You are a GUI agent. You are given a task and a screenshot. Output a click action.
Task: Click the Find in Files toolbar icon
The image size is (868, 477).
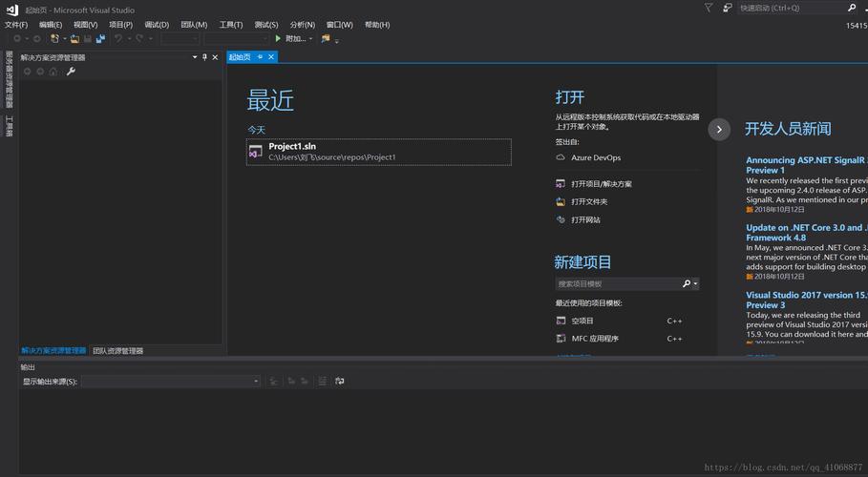[x=326, y=39]
